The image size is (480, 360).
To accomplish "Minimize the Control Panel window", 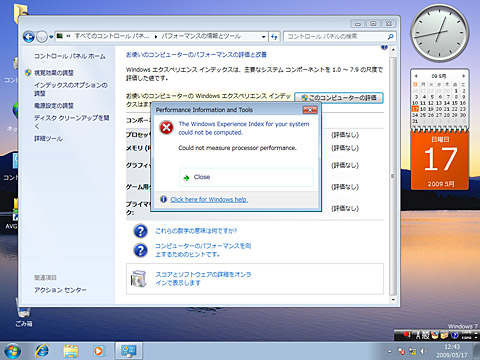I will click(x=358, y=24).
